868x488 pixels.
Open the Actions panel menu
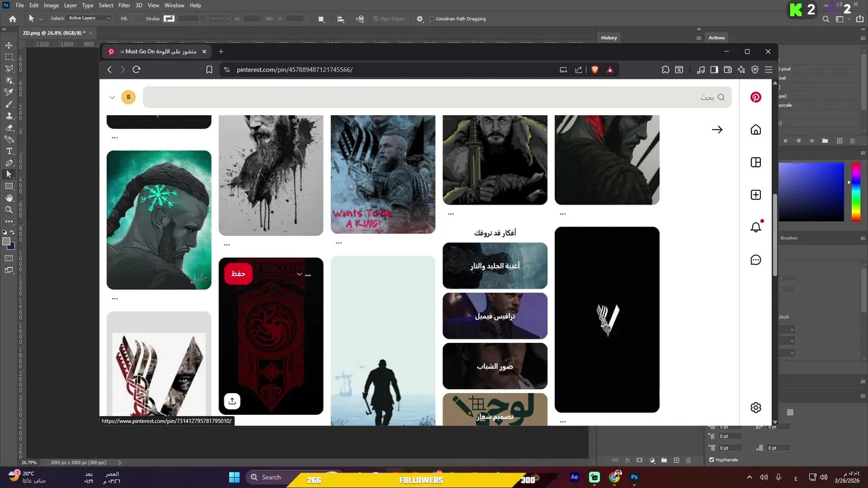tap(862, 38)
